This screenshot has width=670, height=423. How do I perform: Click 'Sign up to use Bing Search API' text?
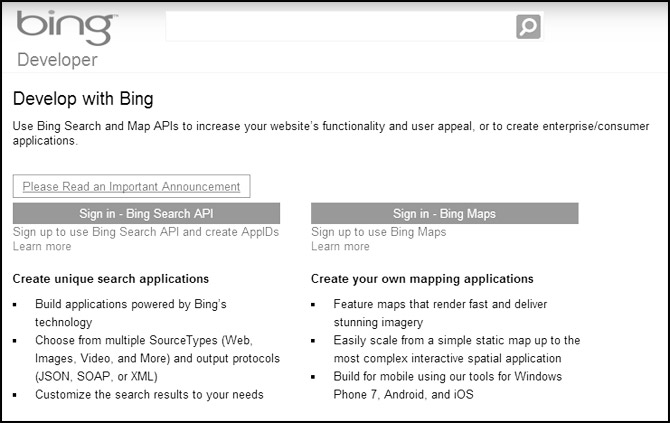coord(146,232)
